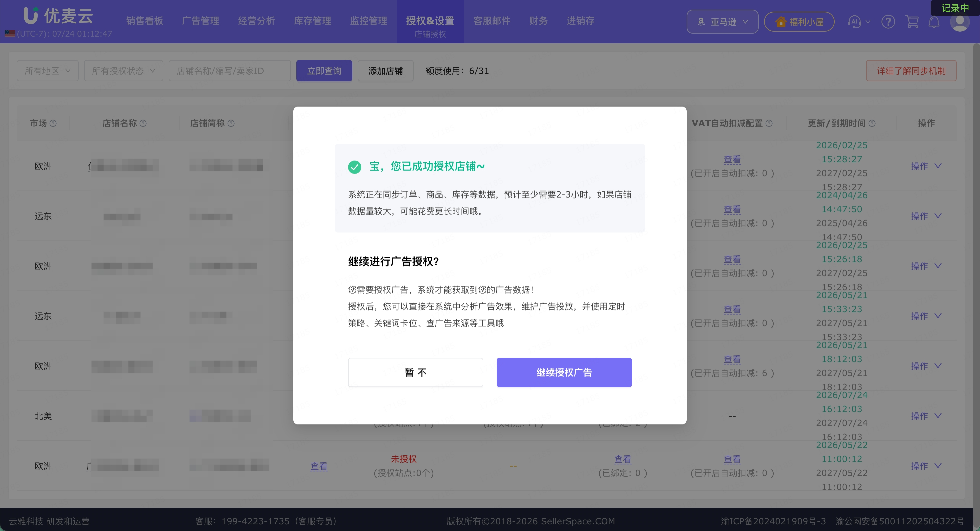This screenshot has width=980, height=531.
Task: Click VAT 查看 link in 15:28:27 row
Action: (732, 160)
